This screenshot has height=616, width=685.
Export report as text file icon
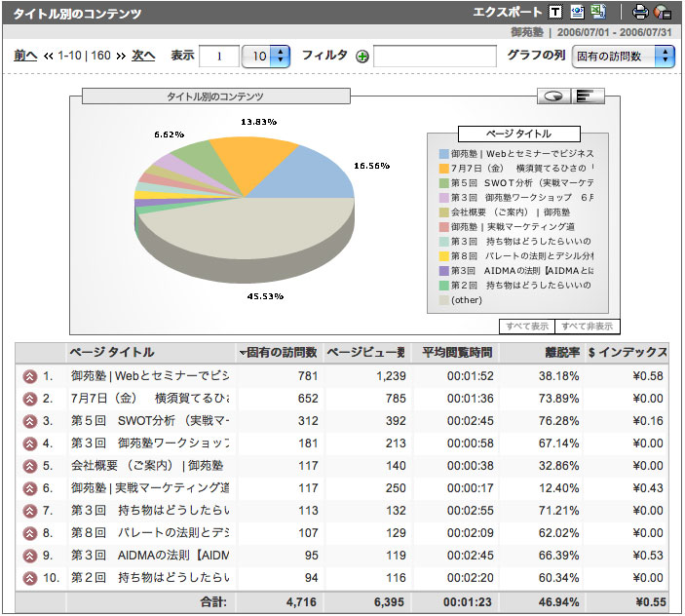pyautogui.click(x=555, y=13)
